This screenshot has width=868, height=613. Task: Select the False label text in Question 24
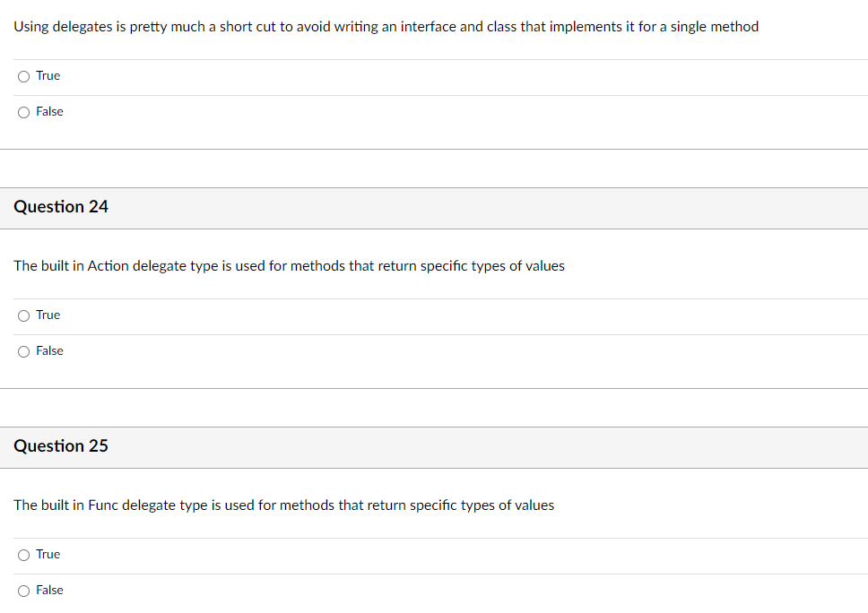tap(50, 350)
